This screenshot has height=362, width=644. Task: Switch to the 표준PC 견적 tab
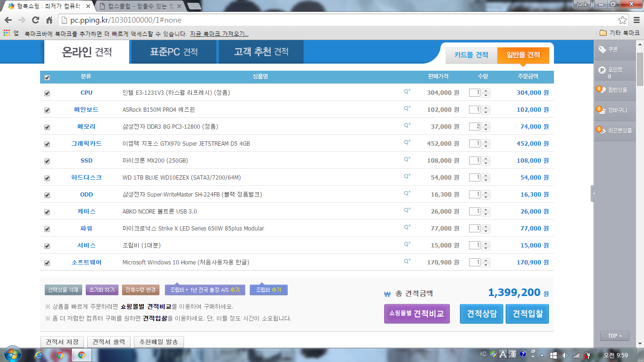point(173,52)
